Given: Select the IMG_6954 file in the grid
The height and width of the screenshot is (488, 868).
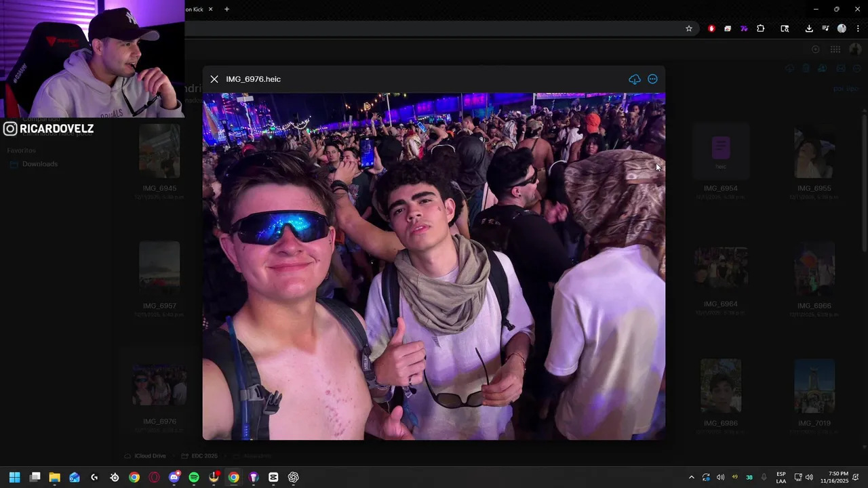Looking at the screenshot, I should coord(720,152).
